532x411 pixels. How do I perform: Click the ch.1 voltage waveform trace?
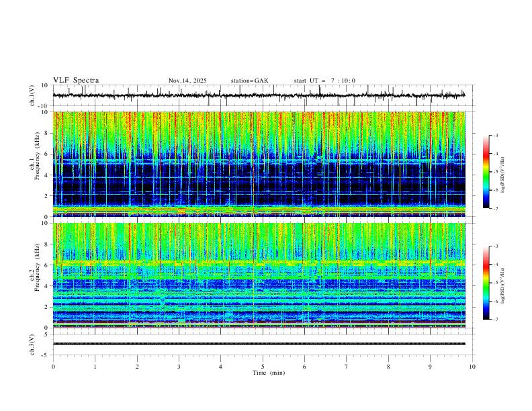tap(259, 95)
